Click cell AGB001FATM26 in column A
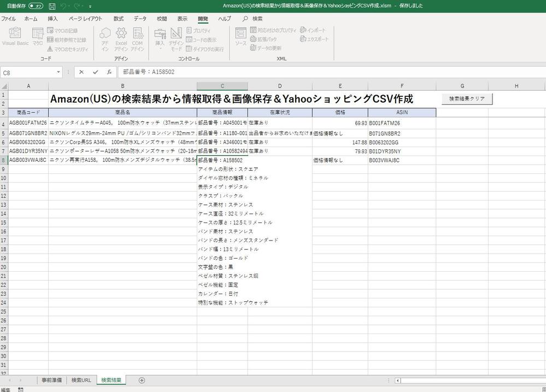Image resolution: width=546 pixels, height=392 pixels. [x=28, y=123]
